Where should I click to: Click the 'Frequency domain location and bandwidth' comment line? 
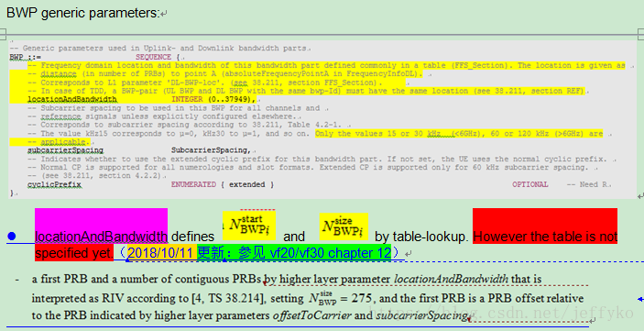pyautogui.click(x=326, y=66)
